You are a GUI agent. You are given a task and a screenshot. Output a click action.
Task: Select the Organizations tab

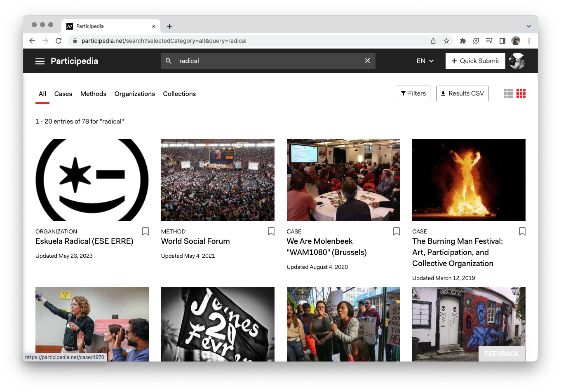[134, 94]
